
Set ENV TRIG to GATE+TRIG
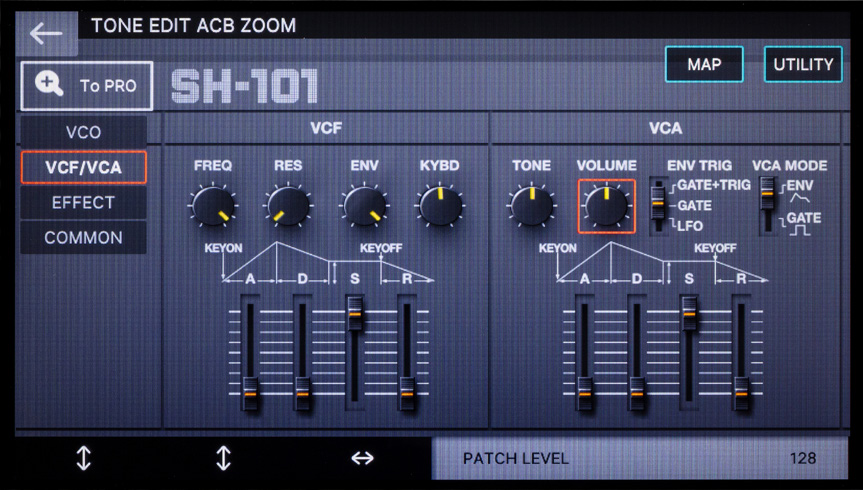point(713,185)
